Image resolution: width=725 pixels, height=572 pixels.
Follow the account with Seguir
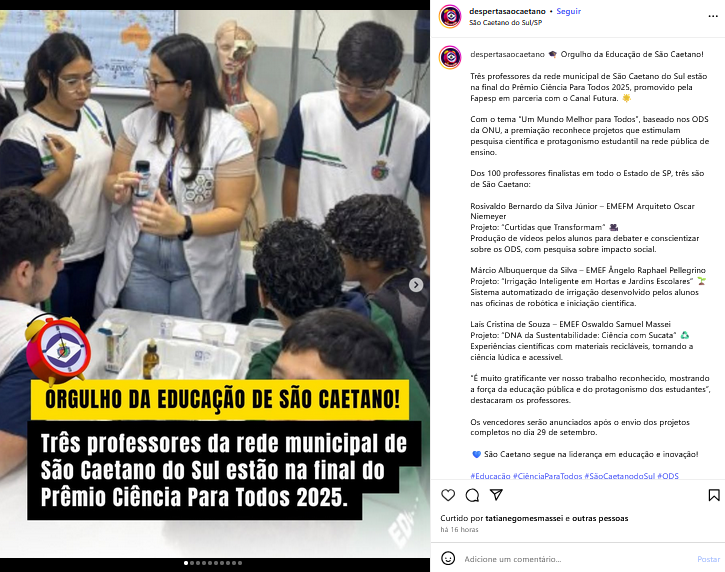point(568,11)
